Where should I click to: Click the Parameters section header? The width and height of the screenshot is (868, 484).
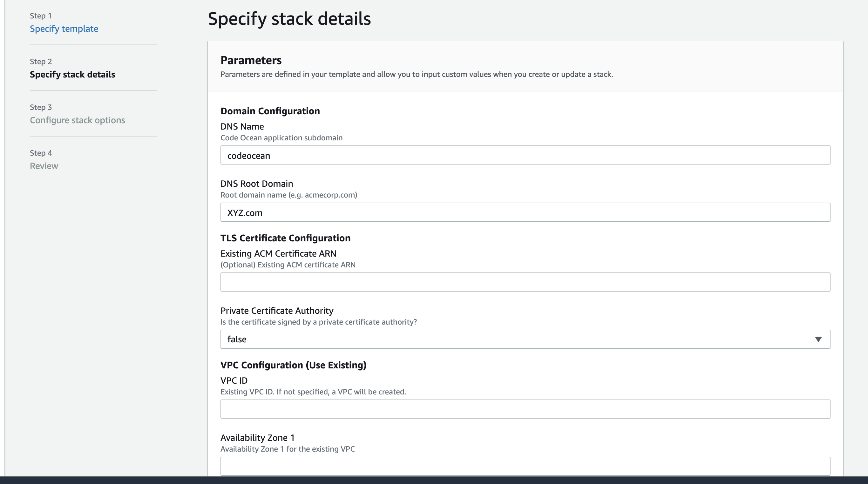(251, 60)
